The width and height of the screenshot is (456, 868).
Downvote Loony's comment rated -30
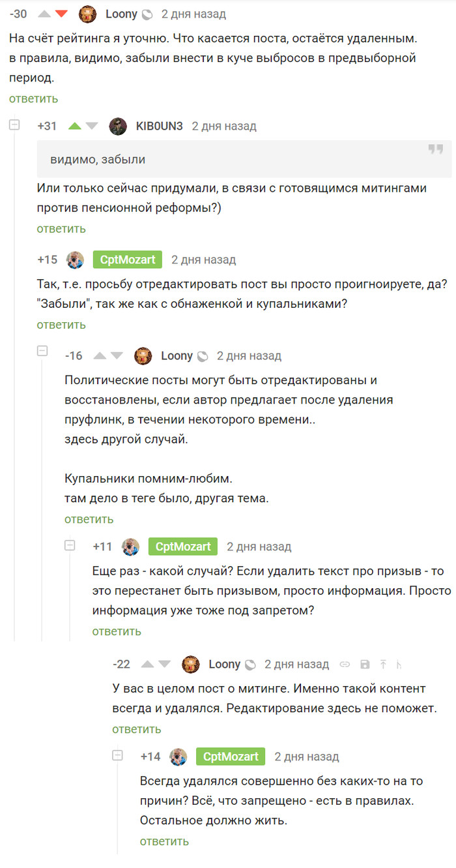pyautogui.click(x=62, y=14)
